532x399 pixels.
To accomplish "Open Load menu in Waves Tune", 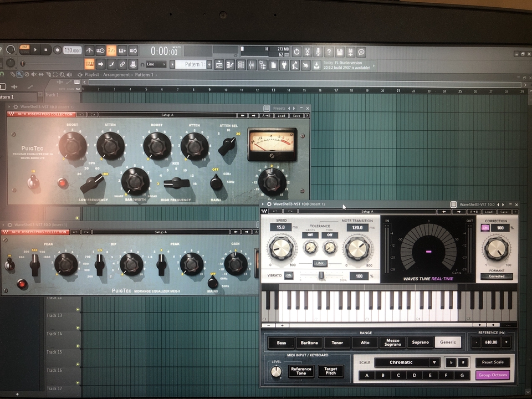I will (488, 211).
